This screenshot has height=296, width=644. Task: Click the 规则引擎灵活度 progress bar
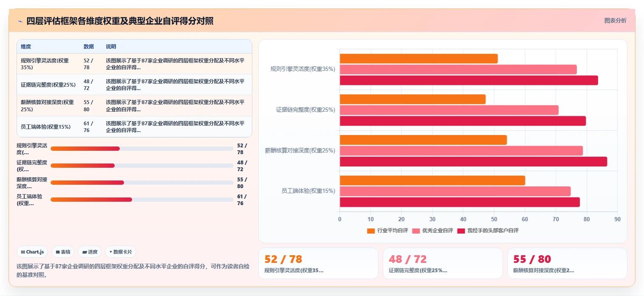tap(142, 149)
